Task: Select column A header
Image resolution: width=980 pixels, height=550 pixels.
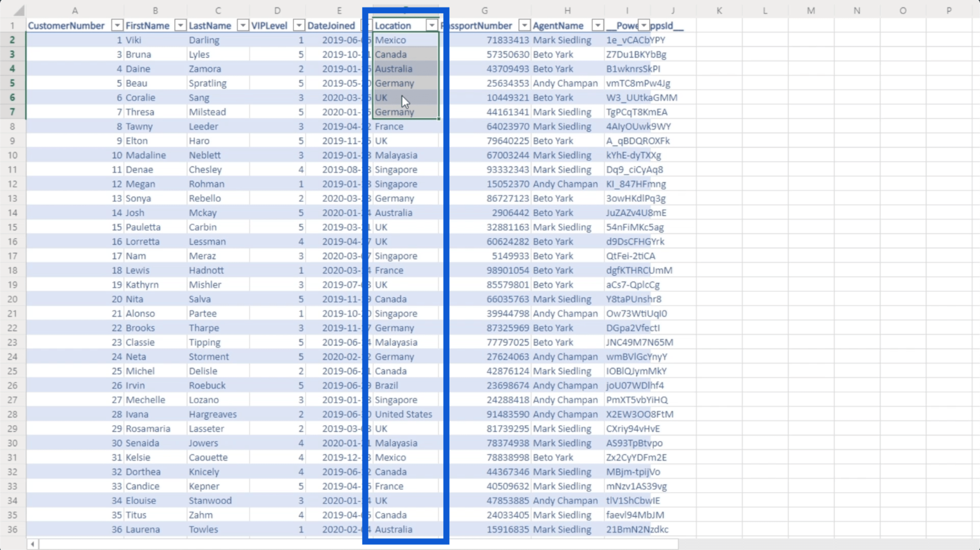Action: click(75, 11)
